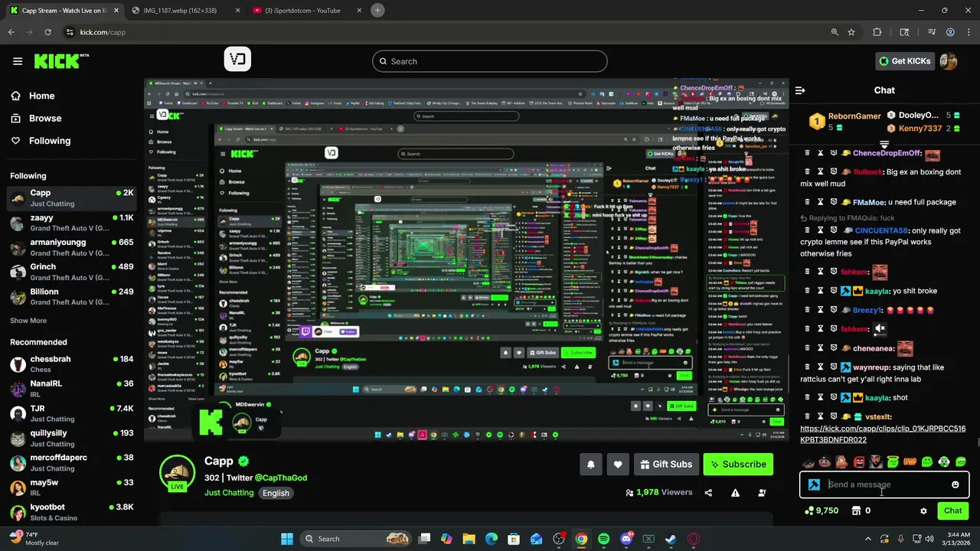Open NanalRL in Recommended list

coord(71,389)
